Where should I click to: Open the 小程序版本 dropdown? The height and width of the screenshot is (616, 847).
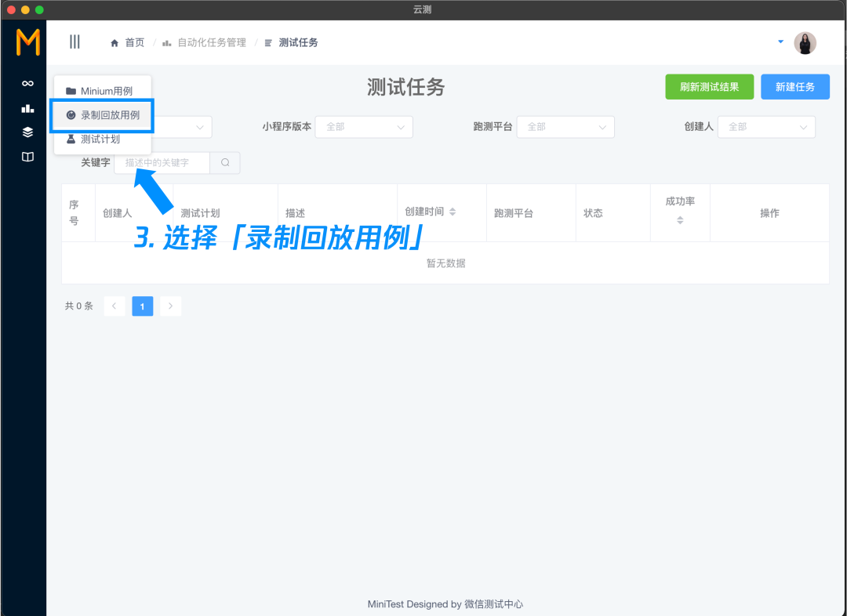point(364,127)
